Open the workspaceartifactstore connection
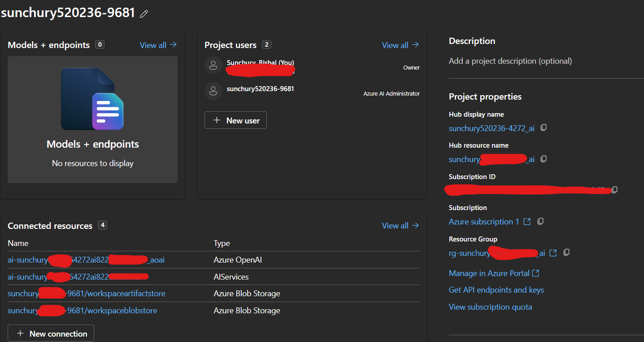644x342 pixels. [x=87, y=294]
